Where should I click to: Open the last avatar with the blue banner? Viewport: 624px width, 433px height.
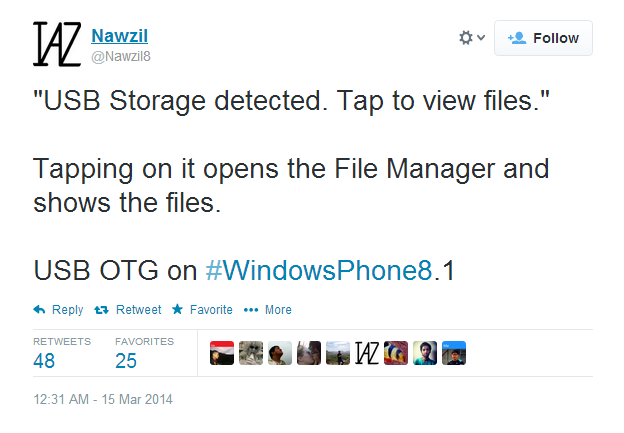pyautogui.click(x=454, y=354)
